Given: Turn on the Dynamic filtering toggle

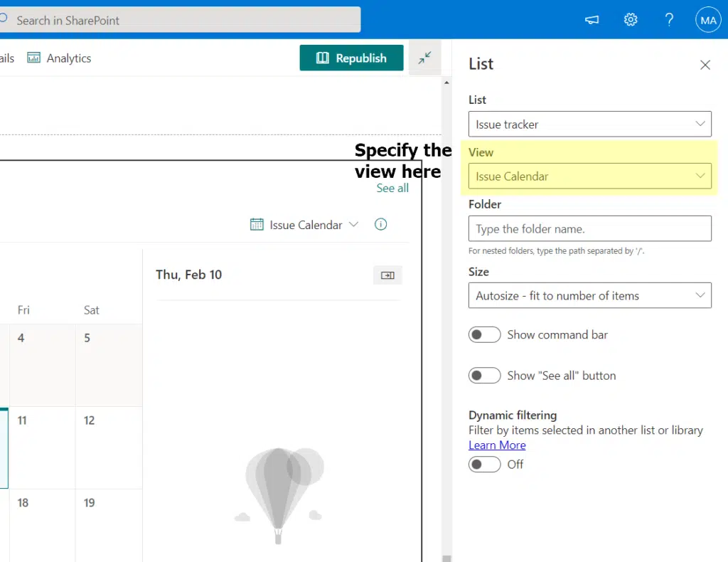Looking at the screenshot, I should 484,464.
